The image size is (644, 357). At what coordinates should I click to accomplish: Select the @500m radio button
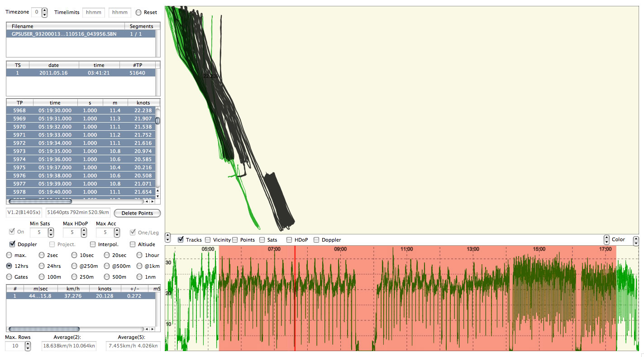coord(107,266)
